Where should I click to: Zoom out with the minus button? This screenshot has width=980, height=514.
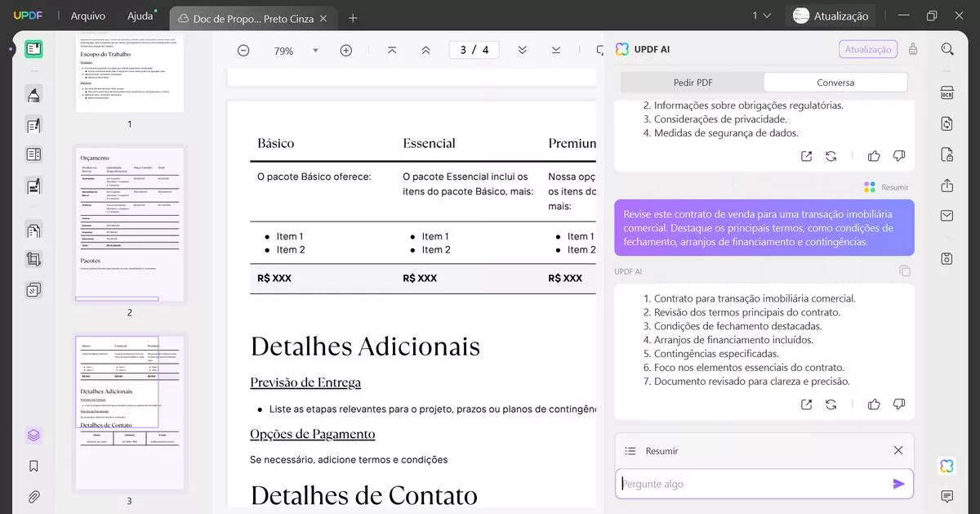[x=243, y=51]
